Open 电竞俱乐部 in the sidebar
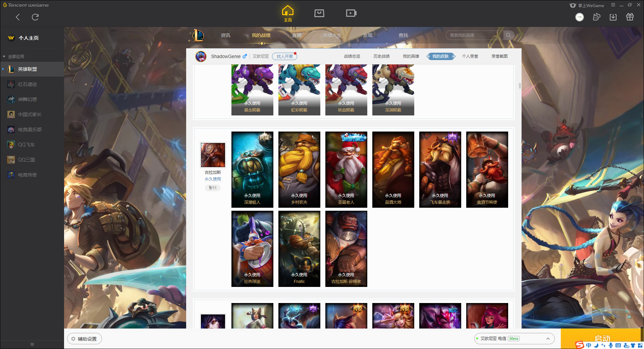644x349 pixels. coord(32,130)
